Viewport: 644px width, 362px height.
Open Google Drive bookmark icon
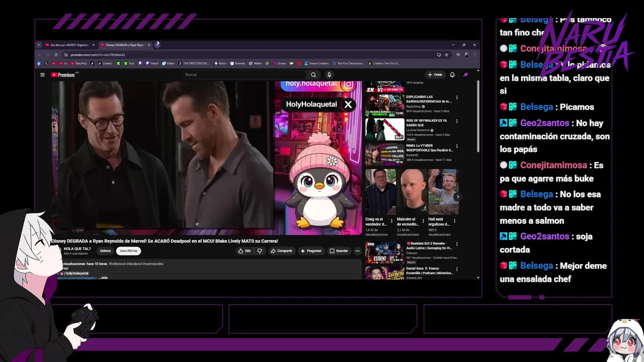click(267, 63)
